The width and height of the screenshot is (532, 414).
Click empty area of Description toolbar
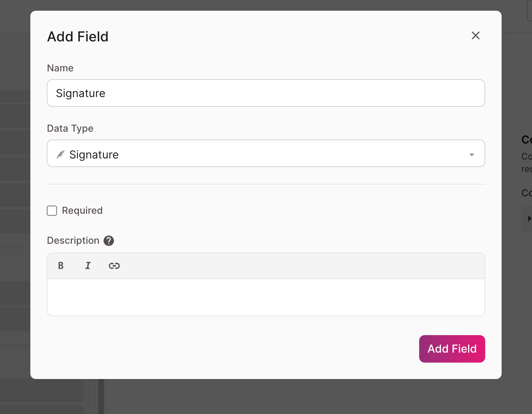click(303, 266)
